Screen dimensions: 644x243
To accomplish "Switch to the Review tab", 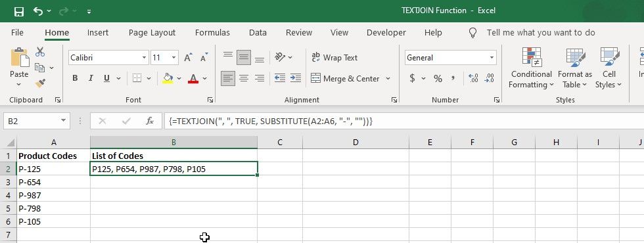I will (299, 33).
